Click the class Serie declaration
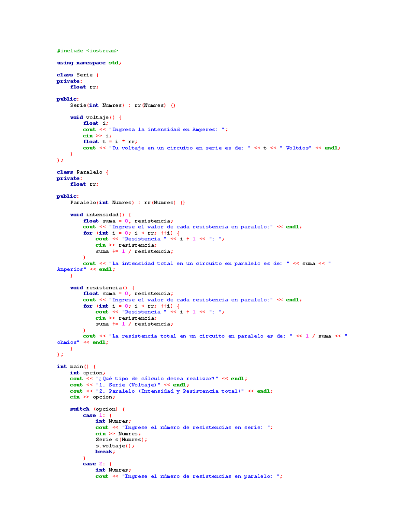Screen dimensions: 411x532 coord(77,75)
